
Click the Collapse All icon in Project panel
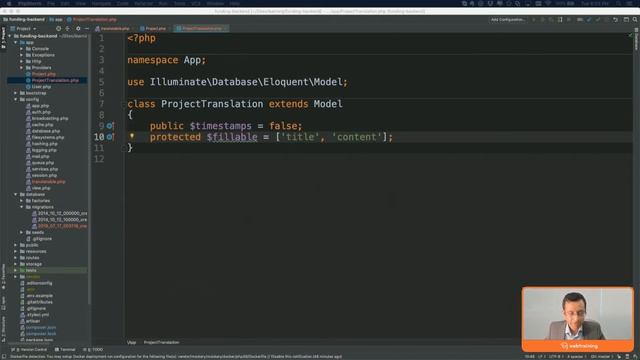[x=68, y=29]
